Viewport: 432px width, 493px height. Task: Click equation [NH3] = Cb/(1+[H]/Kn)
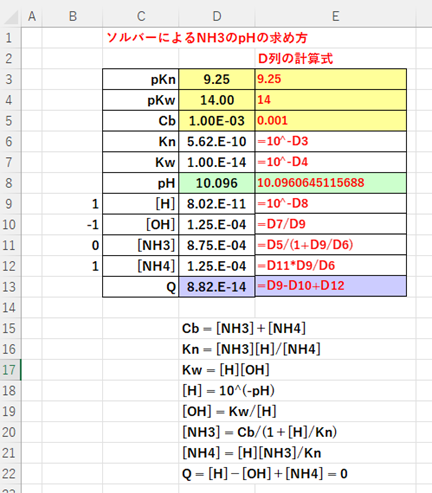(259, 432)
